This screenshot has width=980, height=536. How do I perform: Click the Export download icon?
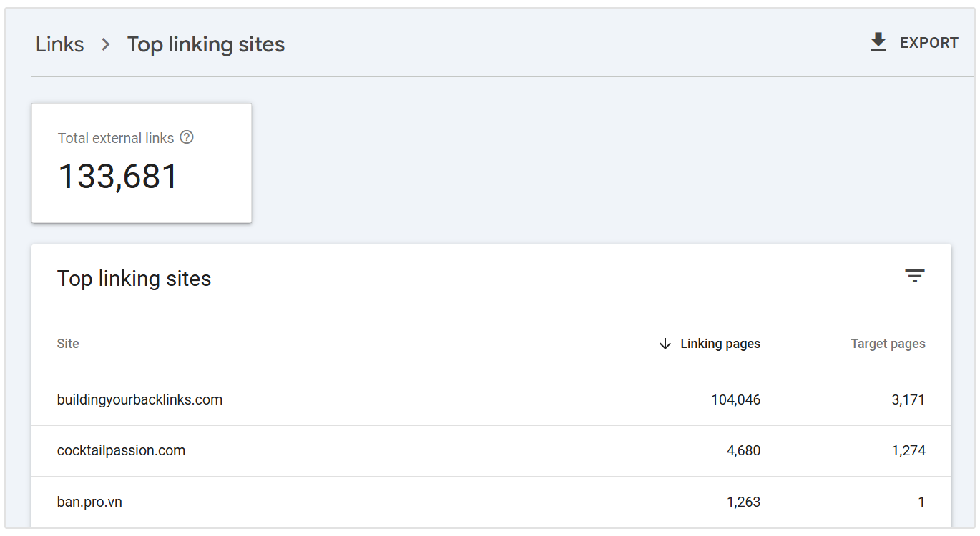878,42
